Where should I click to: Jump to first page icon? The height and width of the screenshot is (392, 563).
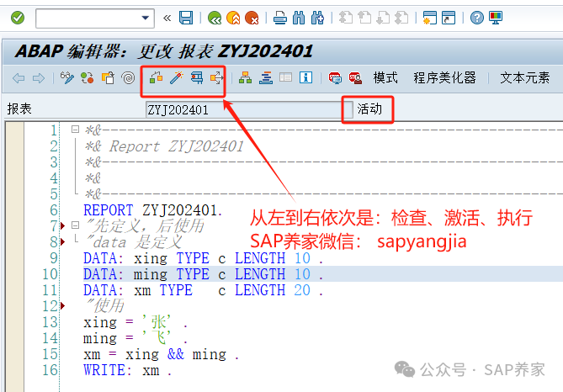pyautogui.click(x=346, y=18)
